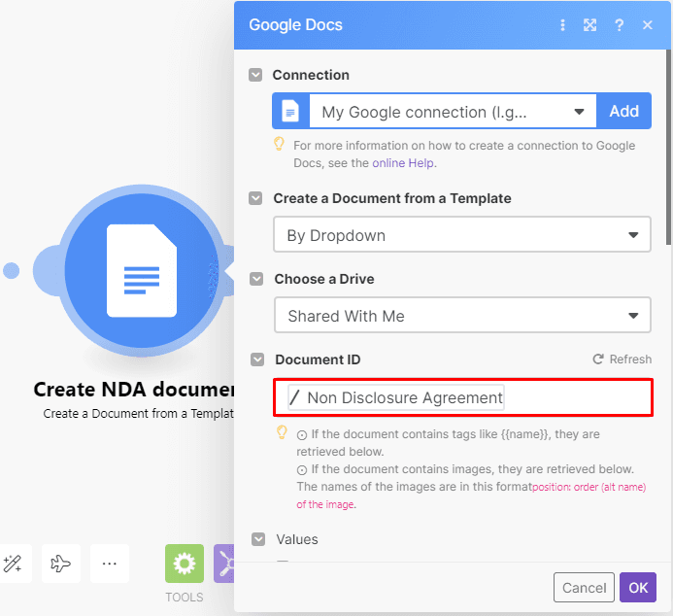Image resolution: width=673 pixels, height=616 pixels.
Task: Add a new Google connection
Action: coord(624,111)
